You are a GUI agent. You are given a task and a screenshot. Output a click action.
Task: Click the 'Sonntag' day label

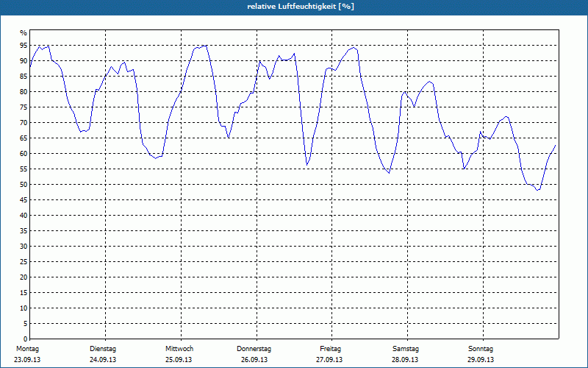tap(481, 349)
